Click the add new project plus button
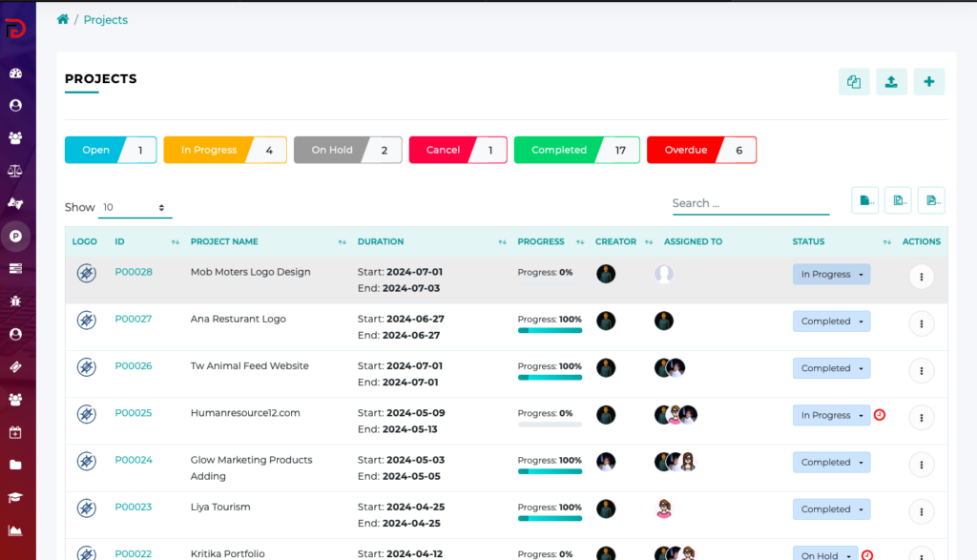Screen dimensions: 977x560 tap(928, 82)
